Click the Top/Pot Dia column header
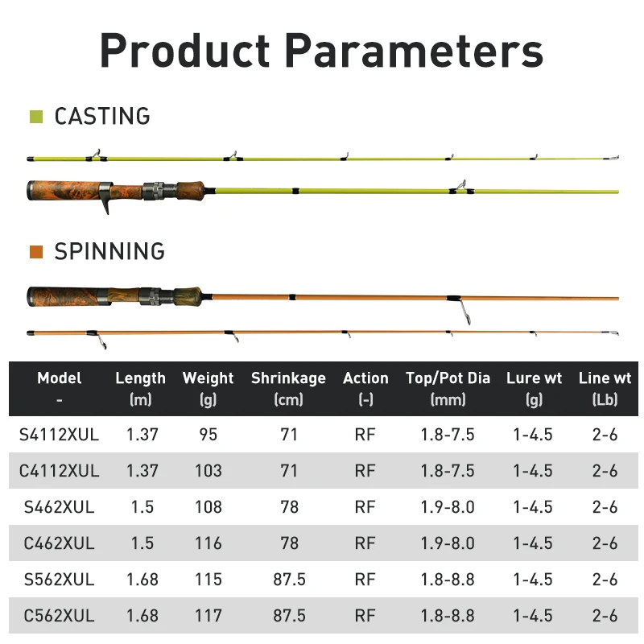644x644 pixels. pyautogui.click(x=448, y=388)
